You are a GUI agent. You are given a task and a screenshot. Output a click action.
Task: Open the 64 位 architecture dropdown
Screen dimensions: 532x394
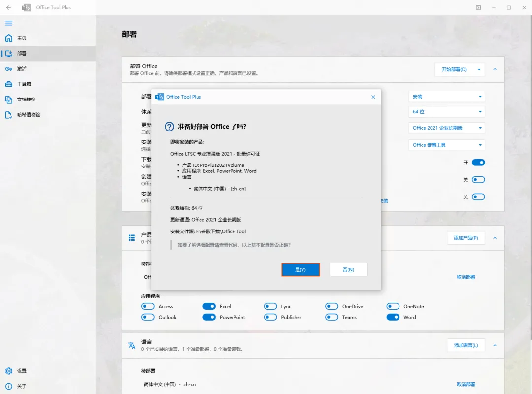point(446,112)
